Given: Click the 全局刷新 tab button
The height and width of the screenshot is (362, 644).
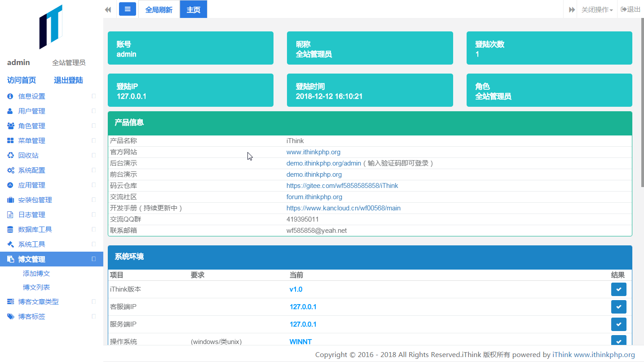Looking at the screenshot, I should pos(159,9).
